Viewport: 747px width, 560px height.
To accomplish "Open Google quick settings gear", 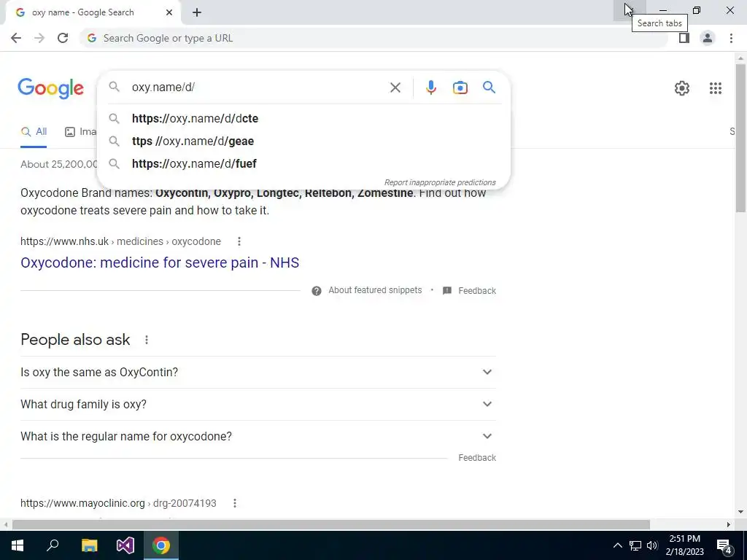I will click(682, 88).
